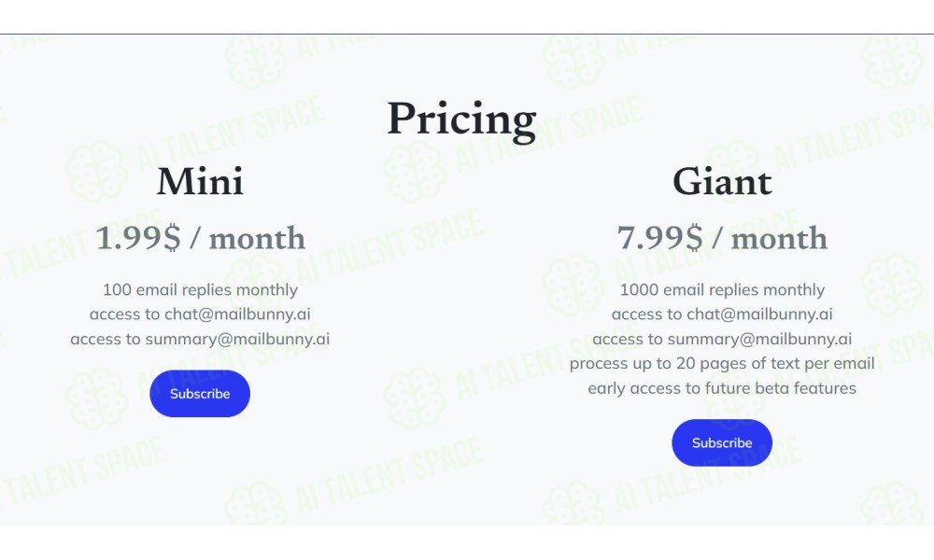Select the Giant plan title
The width and height of the screenshot is (934, 560).
pyautogui.click(x=722, y=181)
